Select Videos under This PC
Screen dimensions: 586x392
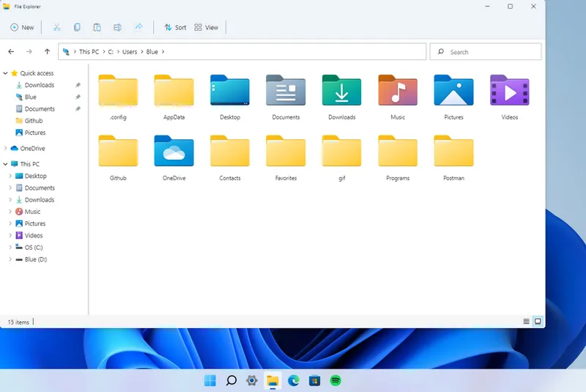tap(29, 235)
